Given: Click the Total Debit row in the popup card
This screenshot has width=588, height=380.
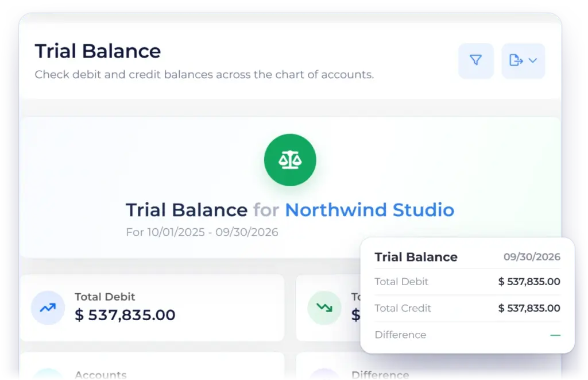Looking at the screenshot, I should [x=467, y=282].
